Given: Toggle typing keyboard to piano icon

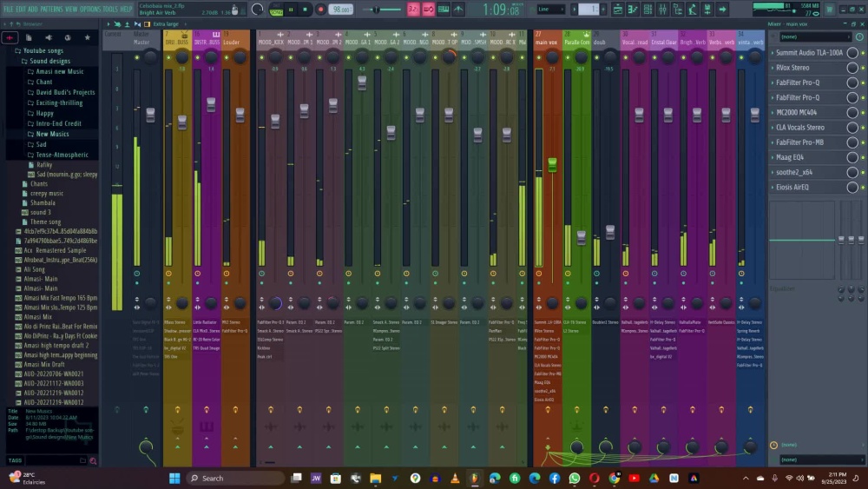Looking at the screenshot, I should pyautogui.click(x=444, y=9).
